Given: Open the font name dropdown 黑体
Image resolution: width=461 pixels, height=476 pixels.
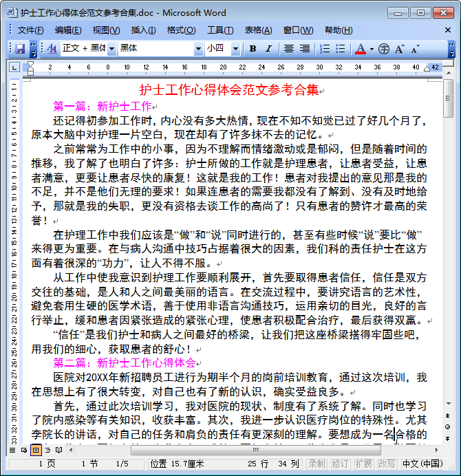Looking at the screenshot, I should coord(198,49).
